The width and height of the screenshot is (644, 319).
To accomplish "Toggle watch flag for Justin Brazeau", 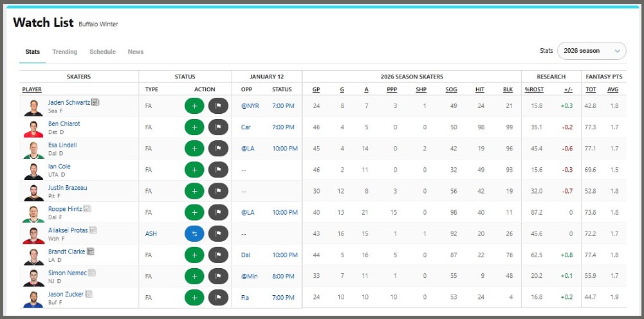I will [x=218, y=191].
